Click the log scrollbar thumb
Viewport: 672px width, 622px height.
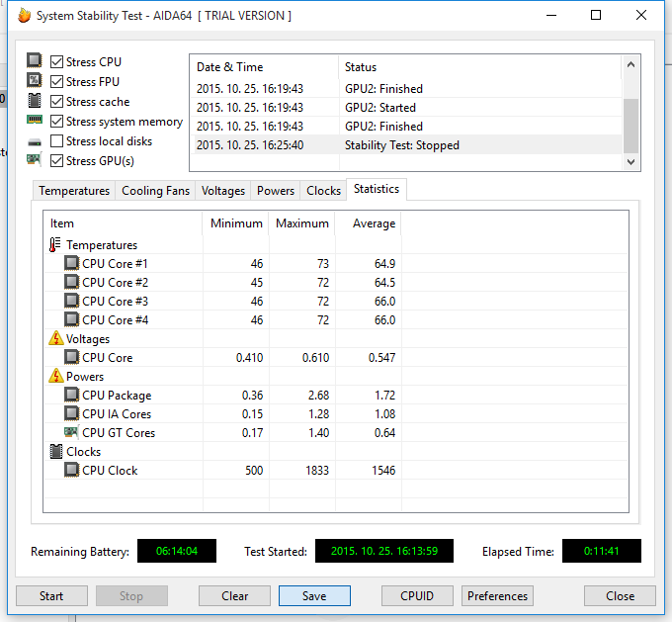click(630, 126)
